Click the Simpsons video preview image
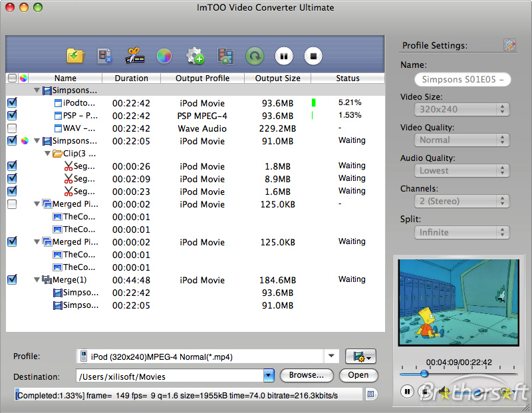The height and width of the screenshot is (413, 532). (459, 303)
